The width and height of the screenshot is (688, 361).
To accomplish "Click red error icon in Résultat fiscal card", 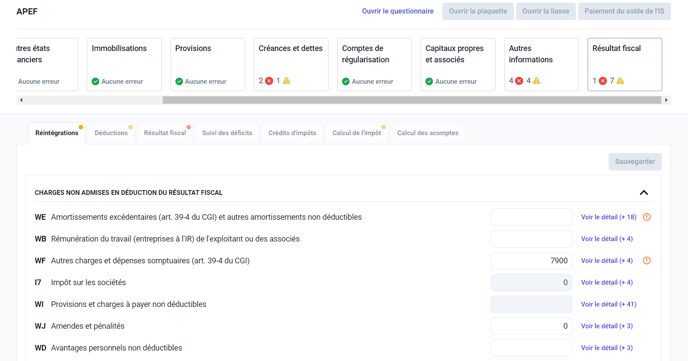I will point(603,81).
